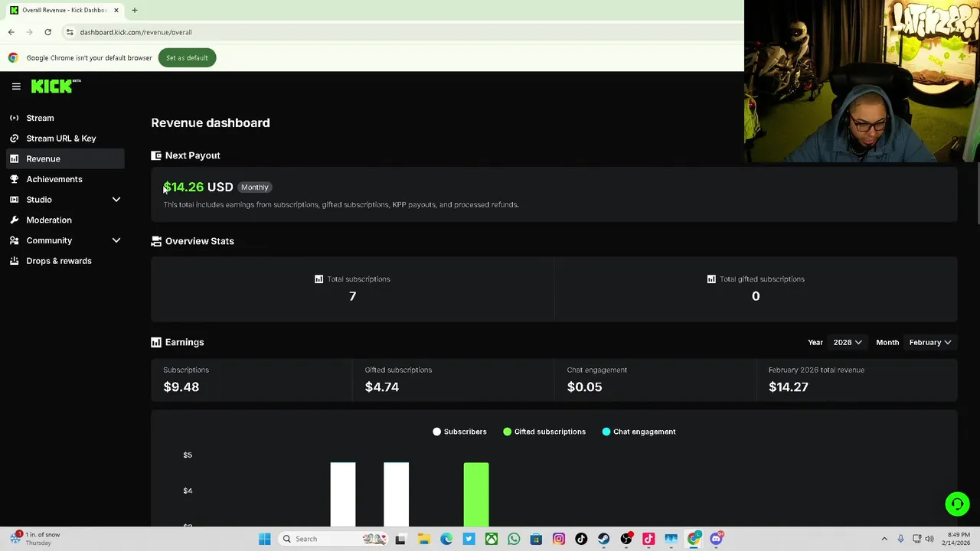Click the green gifted subscriptions bar in chart
The width and height of the screenshot is (980, 551).
coord(476,494)
